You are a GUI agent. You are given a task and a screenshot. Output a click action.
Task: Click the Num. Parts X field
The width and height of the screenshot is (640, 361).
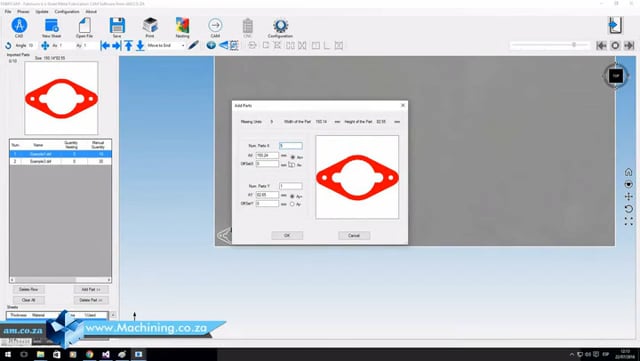click(x=291, y=145)
